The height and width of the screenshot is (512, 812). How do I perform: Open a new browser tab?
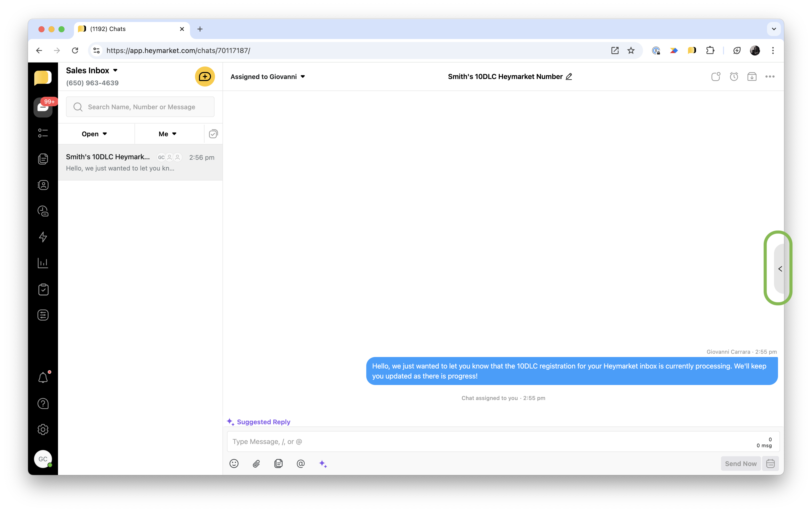[x=200, y=29]
